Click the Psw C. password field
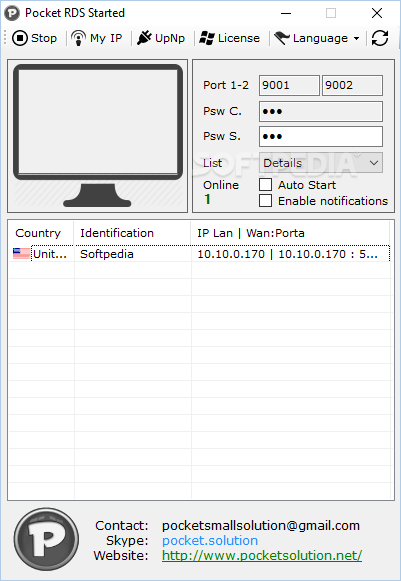The image size is (401, 581). tap(321, 111)
